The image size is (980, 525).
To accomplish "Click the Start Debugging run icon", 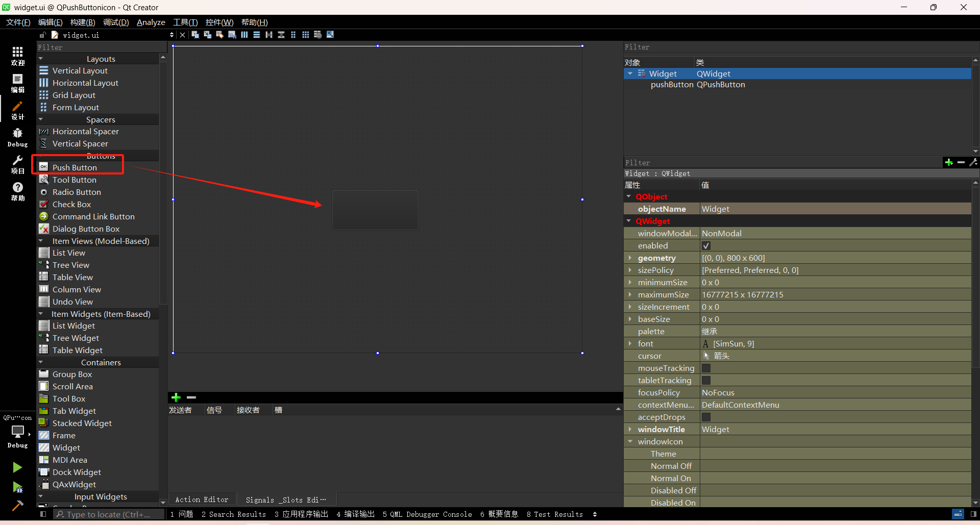I will click(x=17, y=487).
